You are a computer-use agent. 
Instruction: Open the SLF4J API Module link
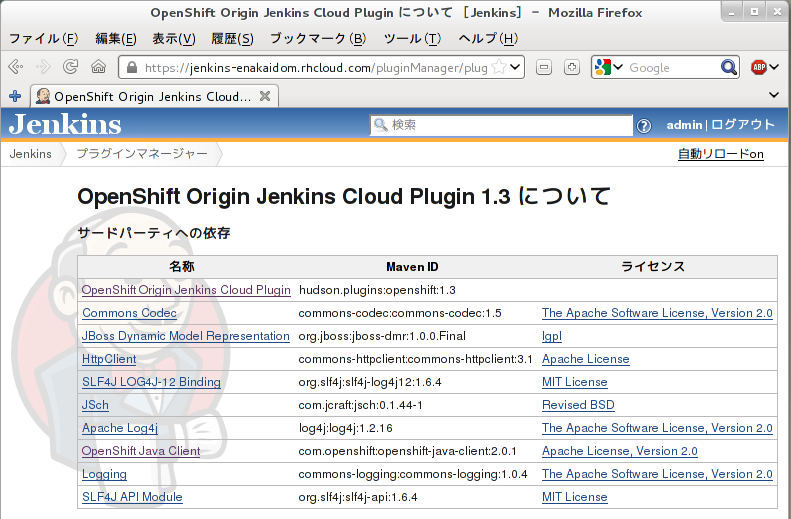tap(132, 497)
